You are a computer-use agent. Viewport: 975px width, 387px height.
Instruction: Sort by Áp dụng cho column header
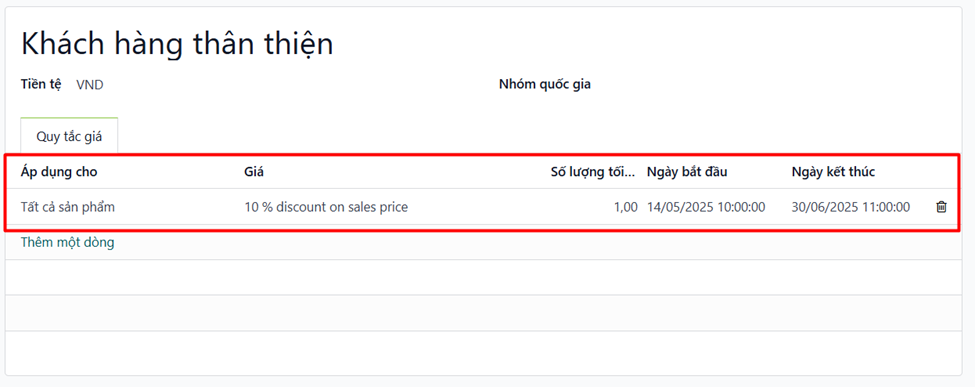[59, 172]
